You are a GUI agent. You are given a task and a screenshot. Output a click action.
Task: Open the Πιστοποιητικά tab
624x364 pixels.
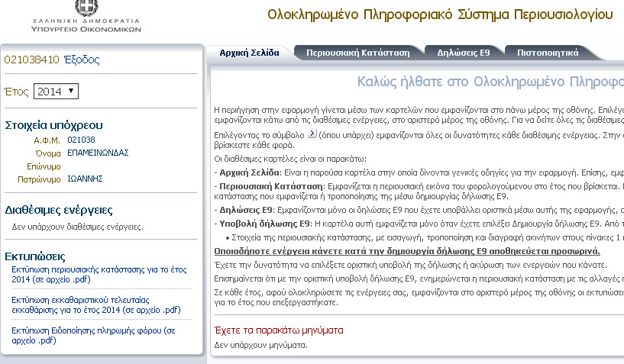pyautogui.click(x=548, y=53)
